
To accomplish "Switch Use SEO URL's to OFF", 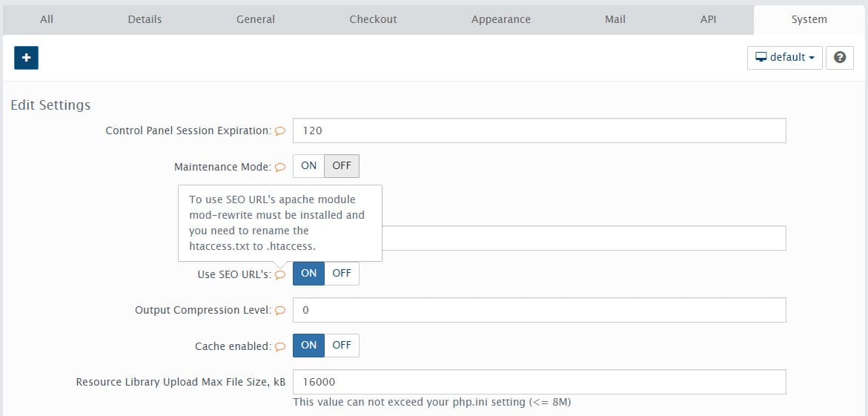I will point(342,274).
